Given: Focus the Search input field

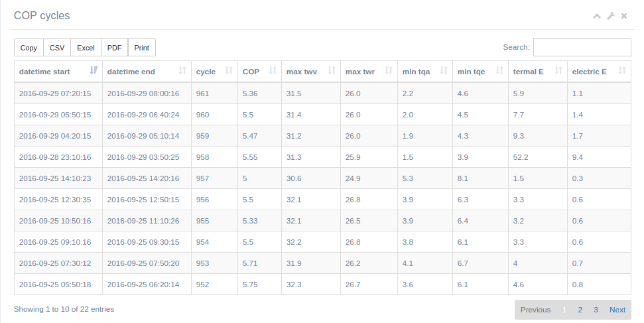Looking at the screenshot, I should pos(582,47).
